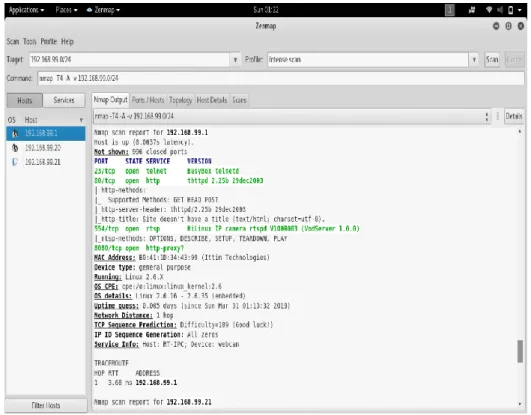Screen dimensions: 531x415
Task: Open the network icon in system tray
Action: point(488,10)
